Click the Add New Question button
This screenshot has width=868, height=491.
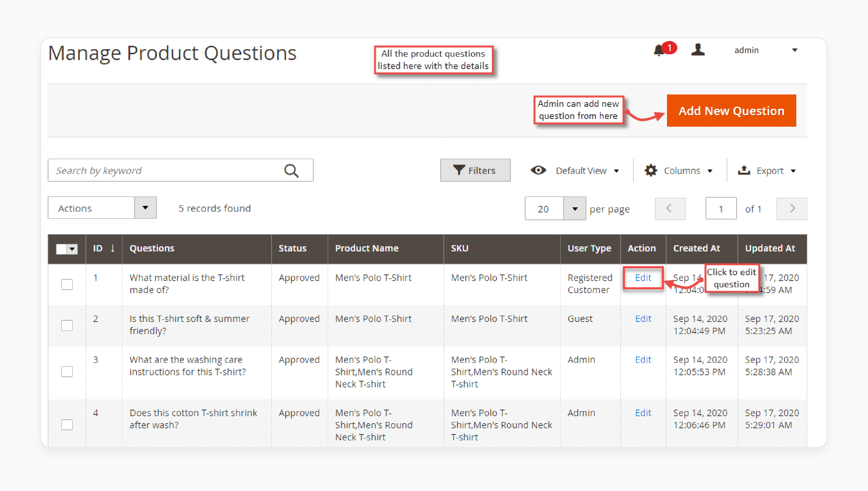point(731,111)
